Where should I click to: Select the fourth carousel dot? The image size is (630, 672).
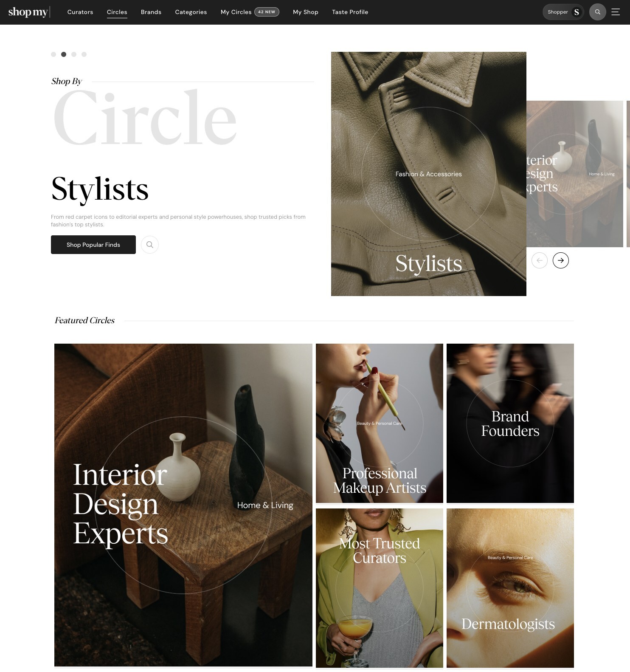84,54
